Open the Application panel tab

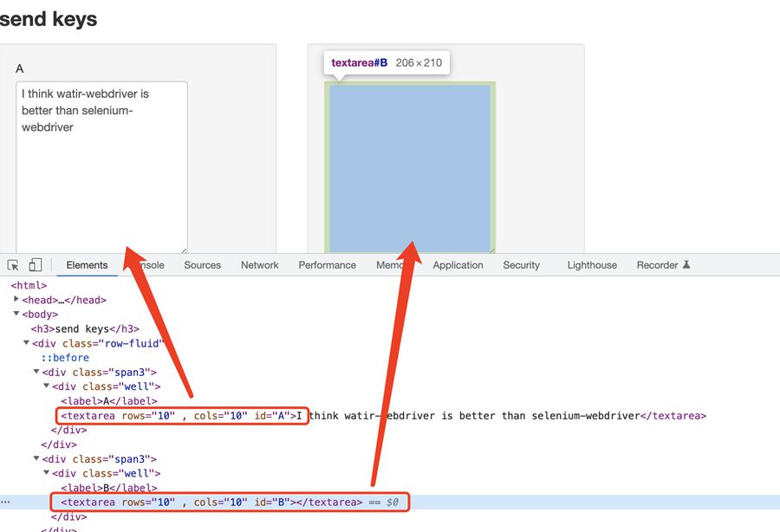(x=458, y=265)
